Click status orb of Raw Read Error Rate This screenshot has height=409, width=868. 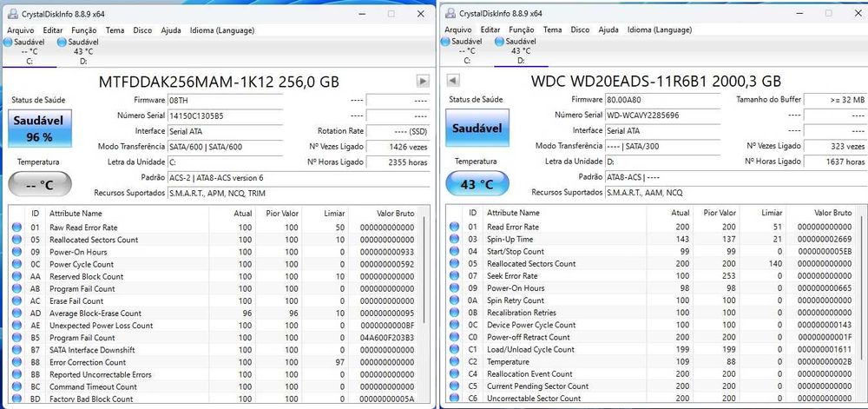tap(16, 228)
